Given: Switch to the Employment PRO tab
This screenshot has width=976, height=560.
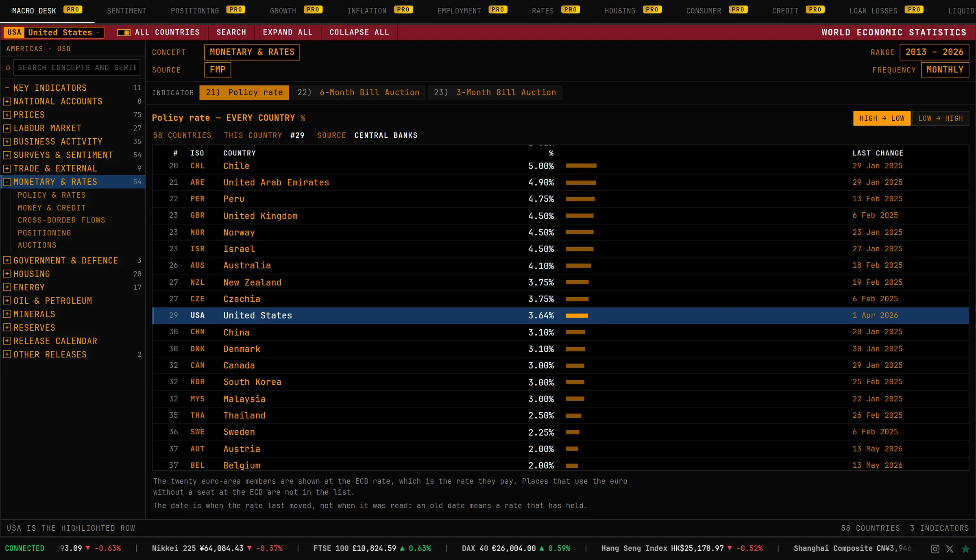Looking at the screenshot, I should click(x=472, y=11).
